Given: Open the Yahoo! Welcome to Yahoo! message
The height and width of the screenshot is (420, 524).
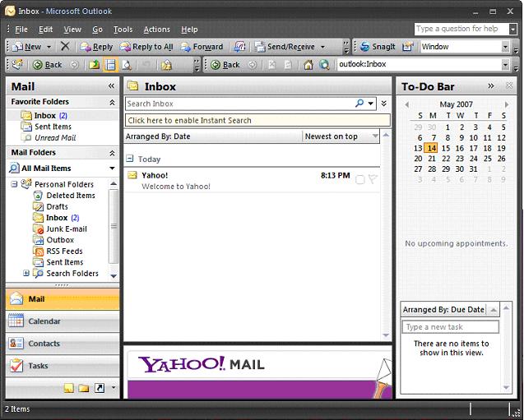Looking at the screenshot, I should click(x=252, y=180).
